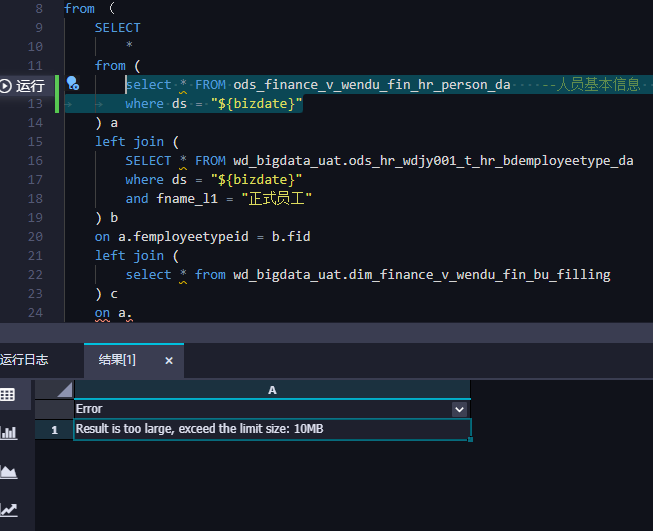Click column A header in results
The height and width of the screenshot is (531, 653).
coord(271,390)
